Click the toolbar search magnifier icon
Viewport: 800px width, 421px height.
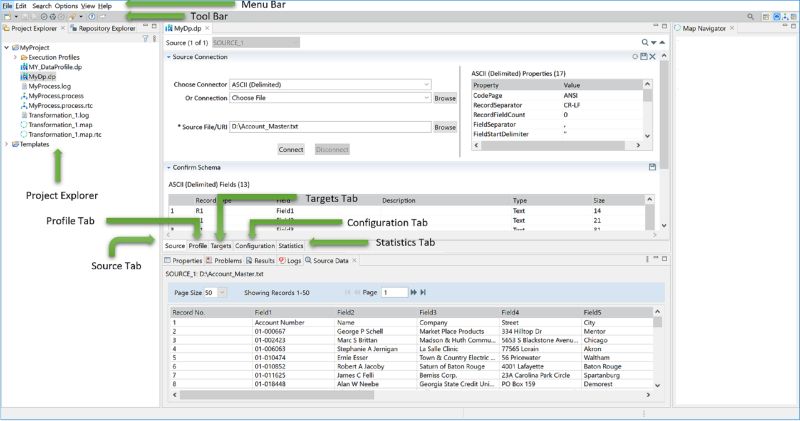pyautogui.click(x=751, y=17)
